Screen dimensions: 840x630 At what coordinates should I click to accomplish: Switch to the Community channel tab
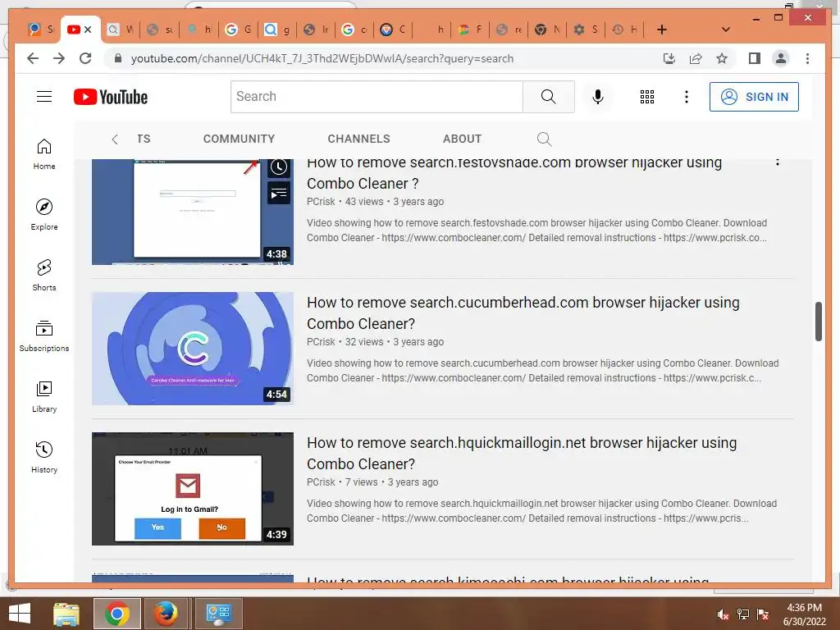239,139
